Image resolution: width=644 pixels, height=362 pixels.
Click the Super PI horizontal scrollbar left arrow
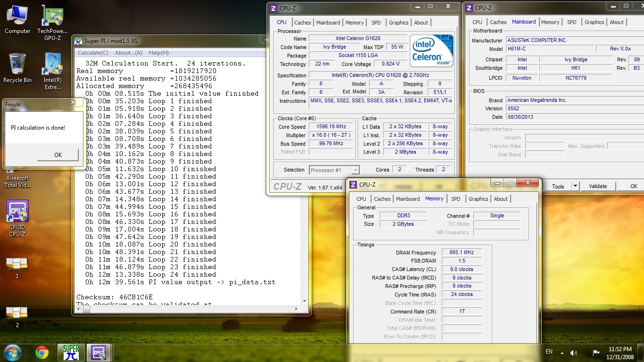79,309
